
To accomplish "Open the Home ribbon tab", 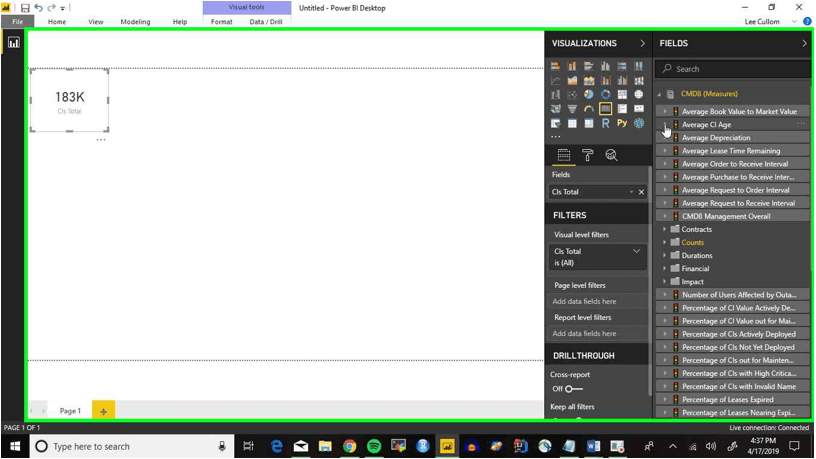I will pos(57,22).
